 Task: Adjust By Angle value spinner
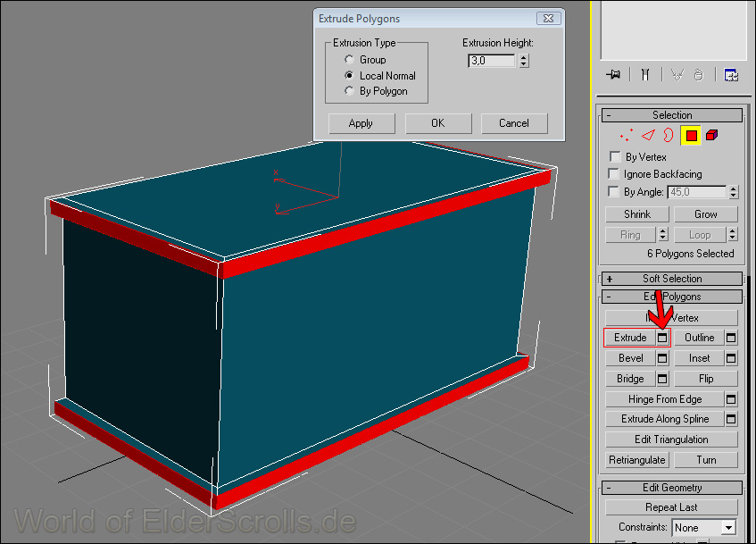734,192
